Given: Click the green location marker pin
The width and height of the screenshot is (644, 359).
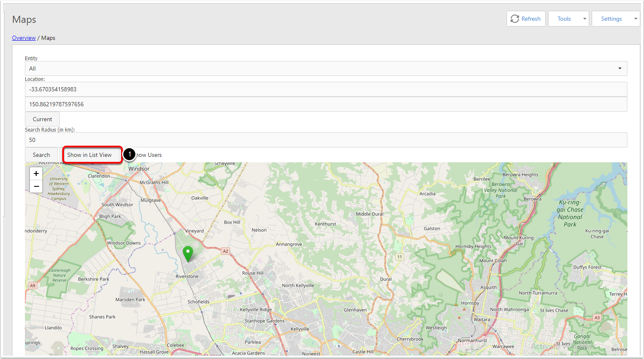Looking at the screenshot, I should point(188,254).
